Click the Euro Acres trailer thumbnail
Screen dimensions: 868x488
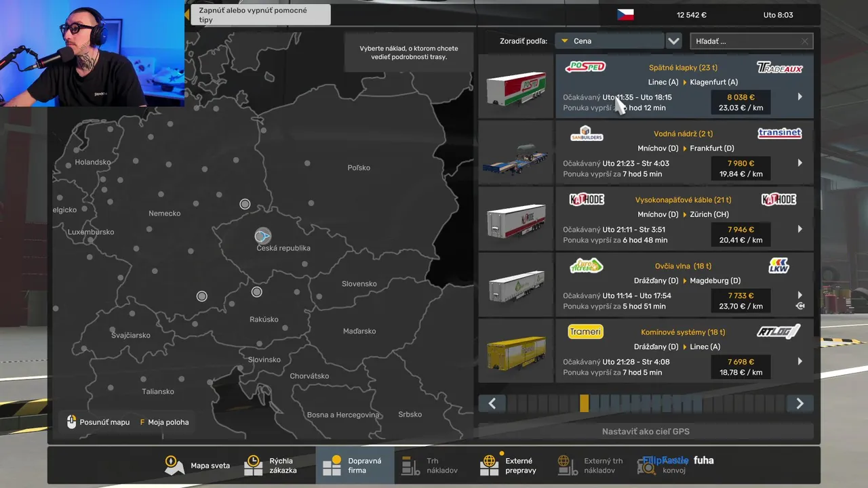click(516, 285)
